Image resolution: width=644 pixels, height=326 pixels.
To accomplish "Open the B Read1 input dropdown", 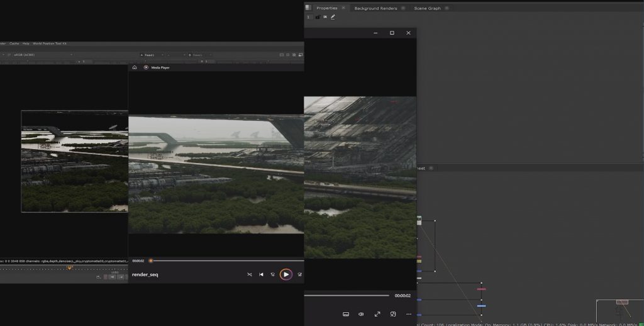I will point(199,55).
